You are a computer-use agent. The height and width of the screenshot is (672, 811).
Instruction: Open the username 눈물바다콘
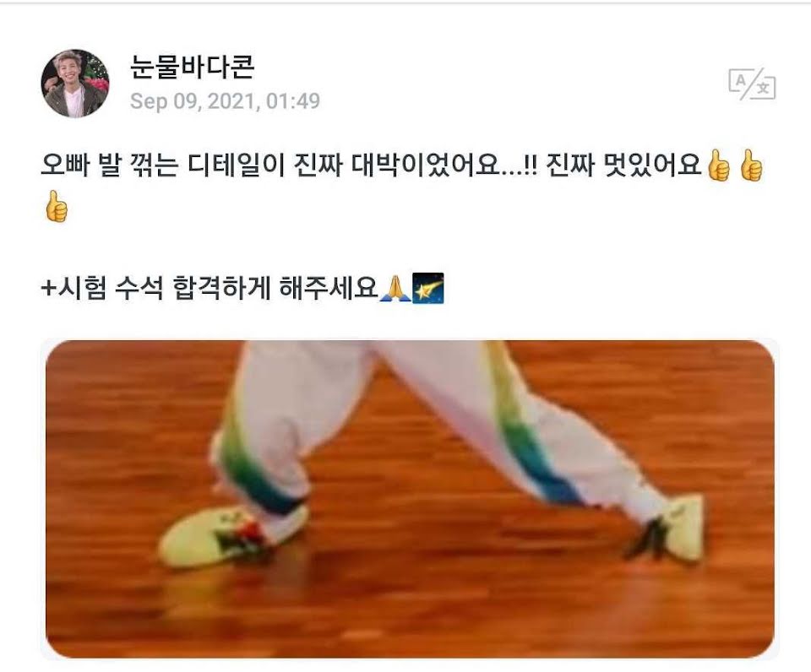pyautogui.click(x=192, y=67)
